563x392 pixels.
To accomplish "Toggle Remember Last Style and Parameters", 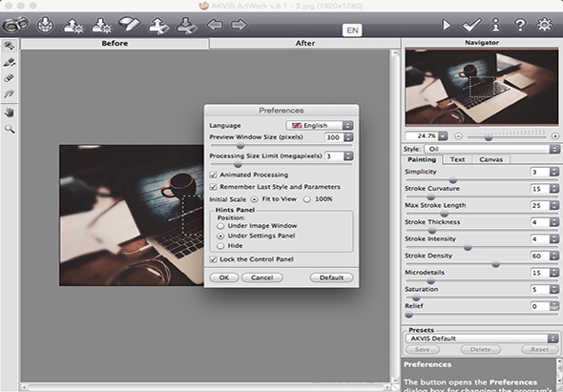I will click(214, 187).
